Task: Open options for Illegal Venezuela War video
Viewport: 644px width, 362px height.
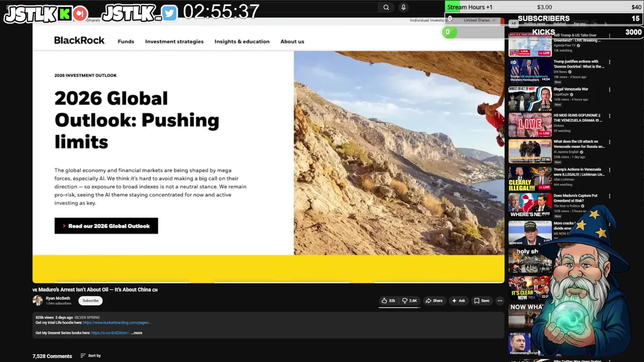Action: point(609,89)
